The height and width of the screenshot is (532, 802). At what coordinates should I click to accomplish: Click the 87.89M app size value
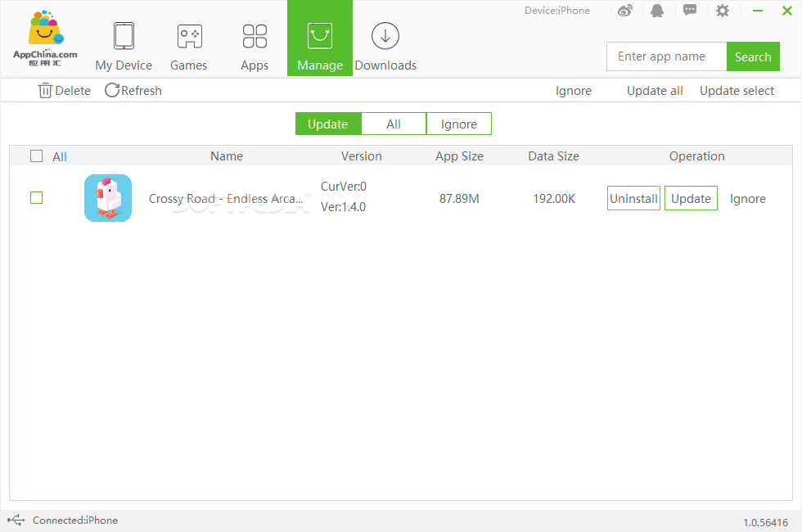click(459, 198)
